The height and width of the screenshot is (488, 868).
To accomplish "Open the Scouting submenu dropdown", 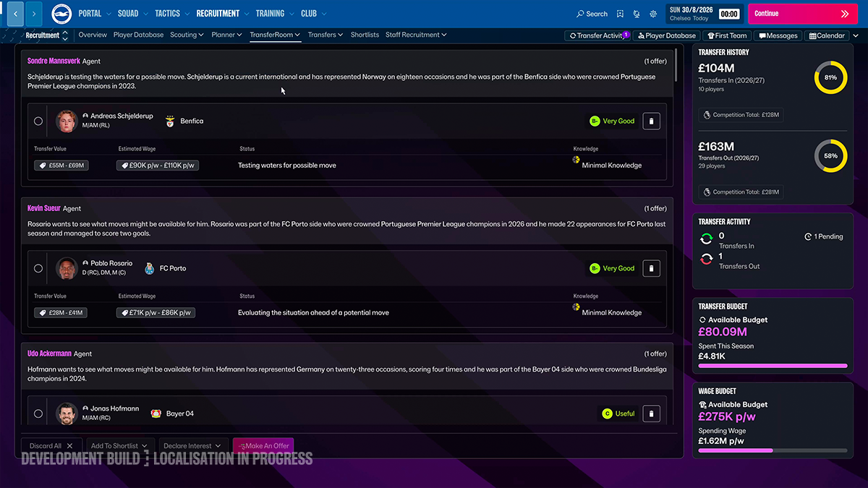I will tap(187, 35).
